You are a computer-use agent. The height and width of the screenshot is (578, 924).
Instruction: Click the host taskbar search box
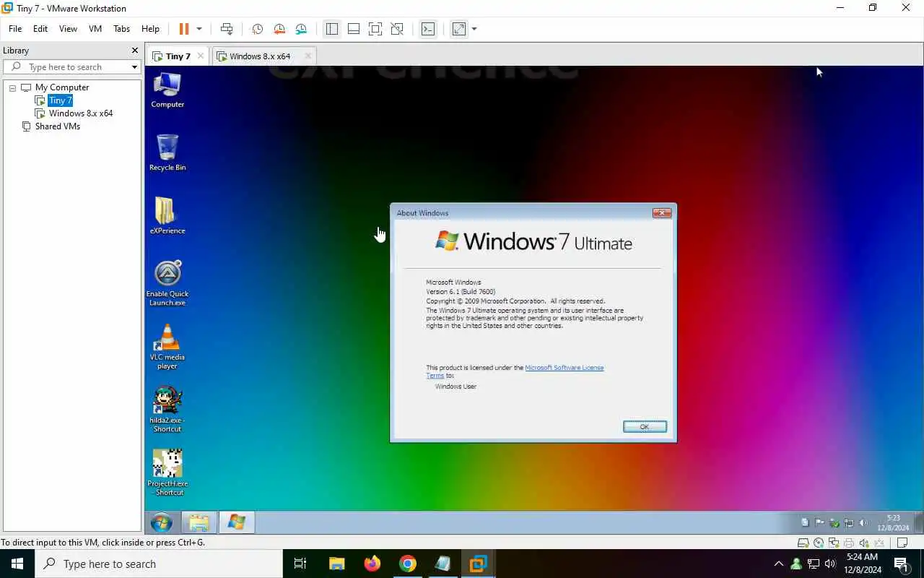tap(159, 564)
